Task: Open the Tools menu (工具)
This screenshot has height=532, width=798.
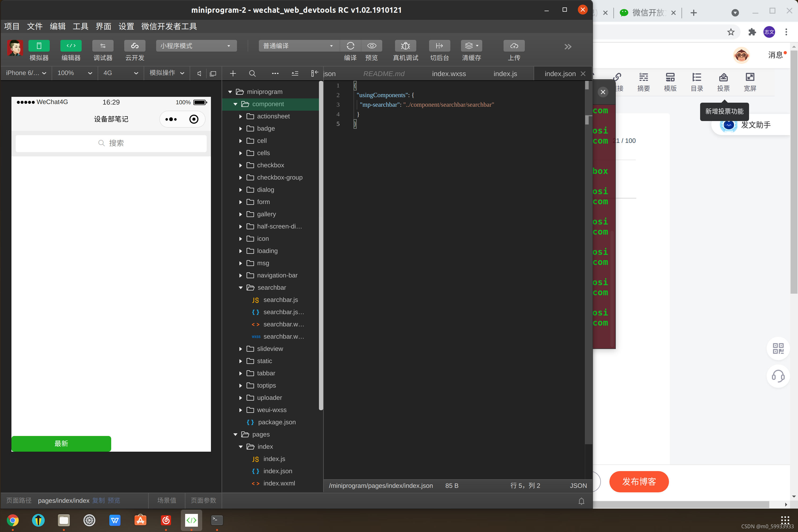Action: (x=80, y=26)
